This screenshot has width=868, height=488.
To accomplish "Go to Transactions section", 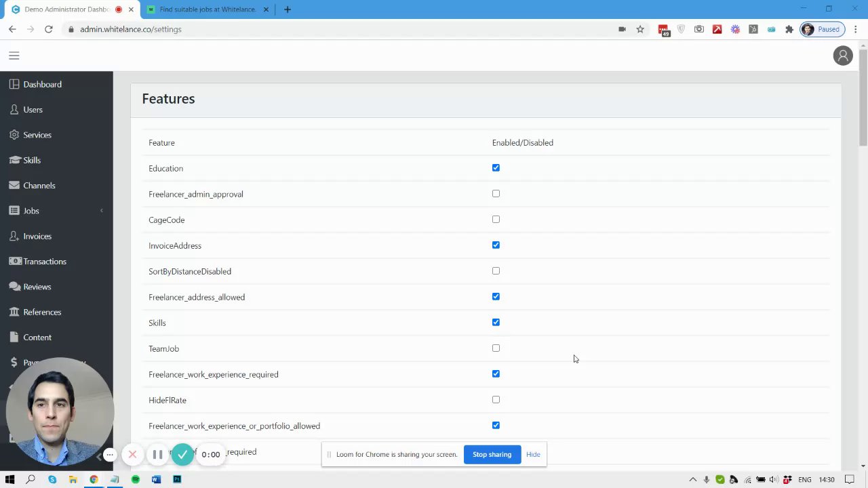I will point(45,261).
